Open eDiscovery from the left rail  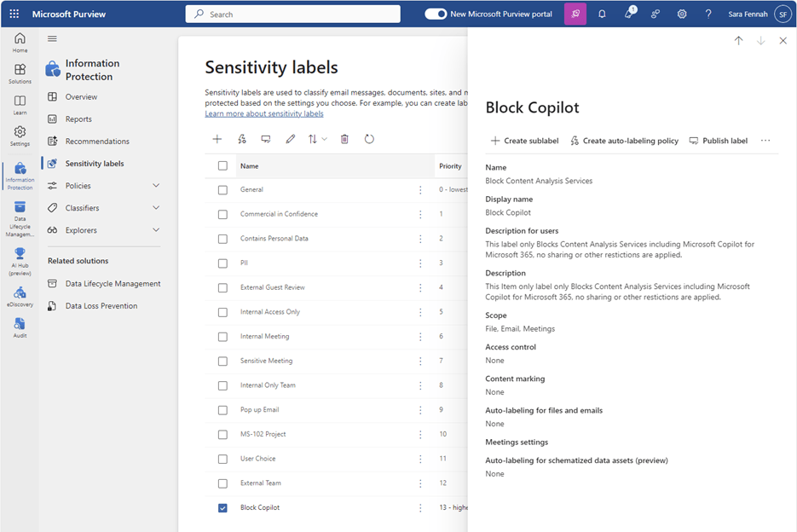[x=20, y=296]
